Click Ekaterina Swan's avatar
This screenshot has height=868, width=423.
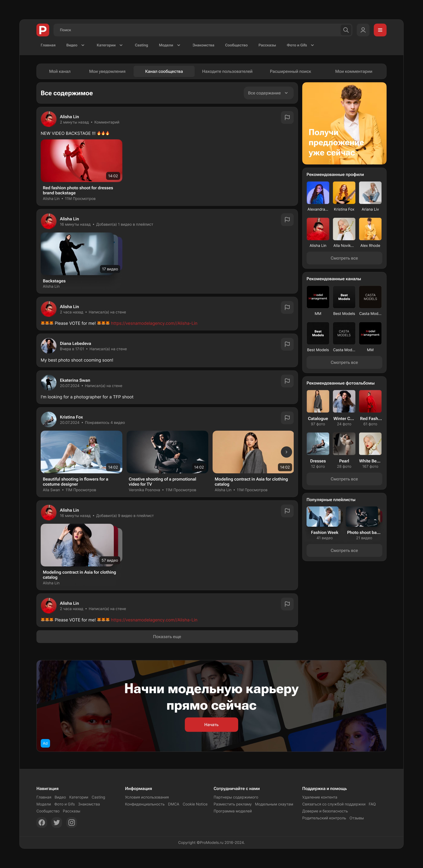(48, 383)
